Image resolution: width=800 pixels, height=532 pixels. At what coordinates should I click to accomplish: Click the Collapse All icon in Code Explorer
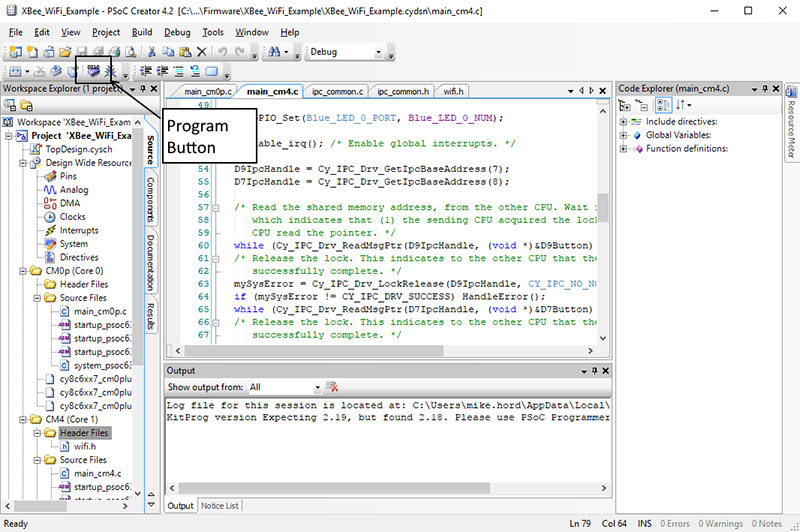tap(642, 106)
